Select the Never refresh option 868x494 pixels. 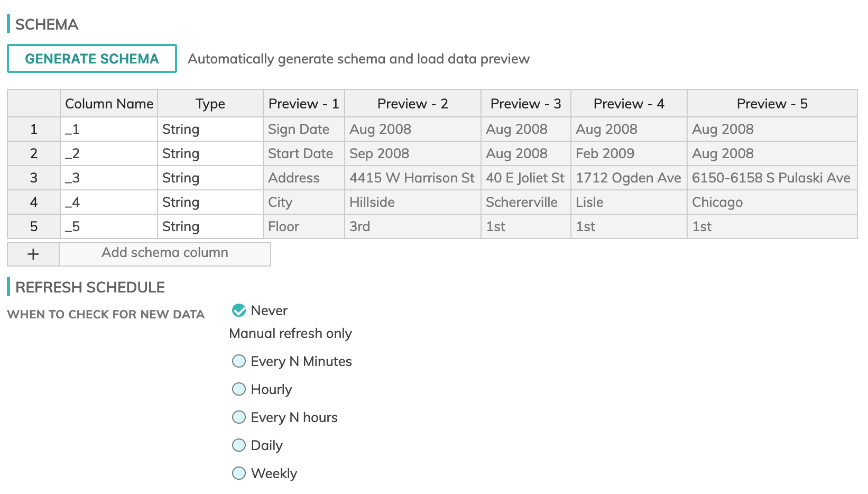click(239, 310)
